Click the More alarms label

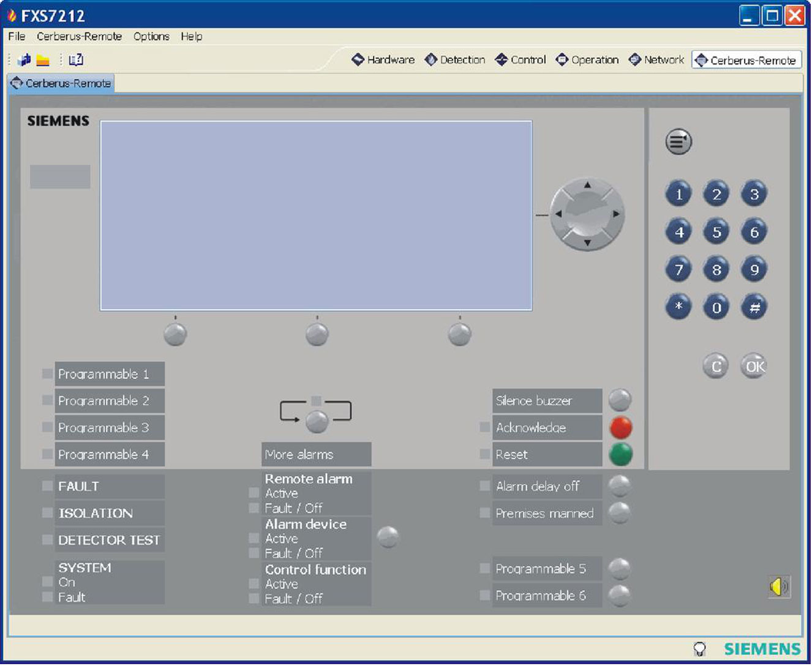tap(316, 455)
